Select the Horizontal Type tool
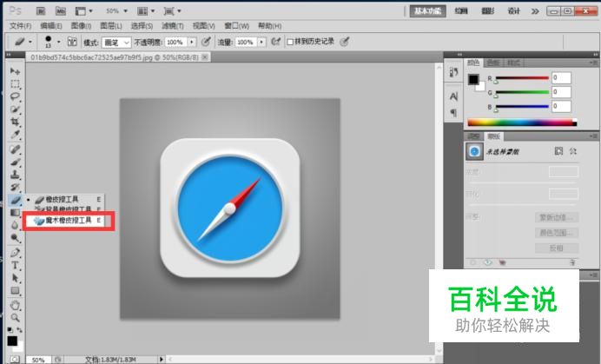The image size is (601, 364). pyautogui.click(x=15, y=265)
